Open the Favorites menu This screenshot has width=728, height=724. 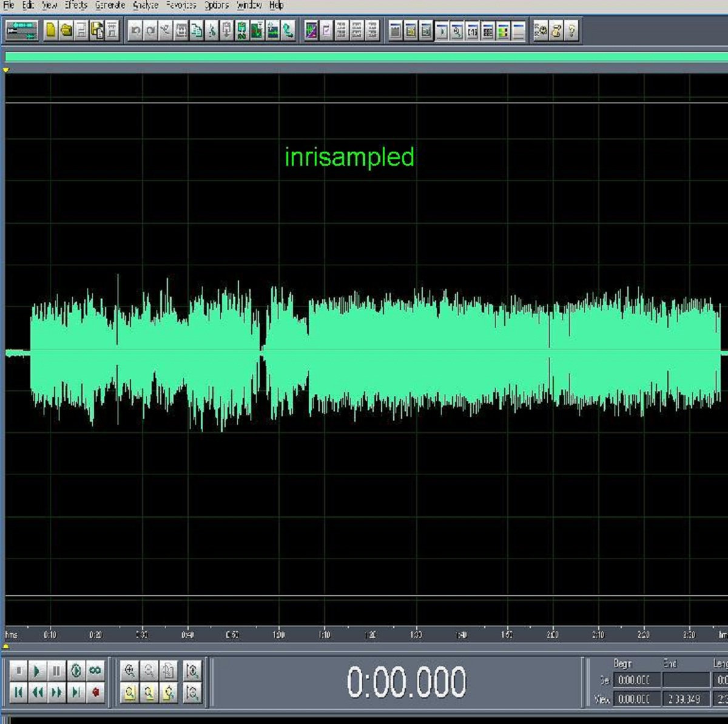(x=181, y=5)
